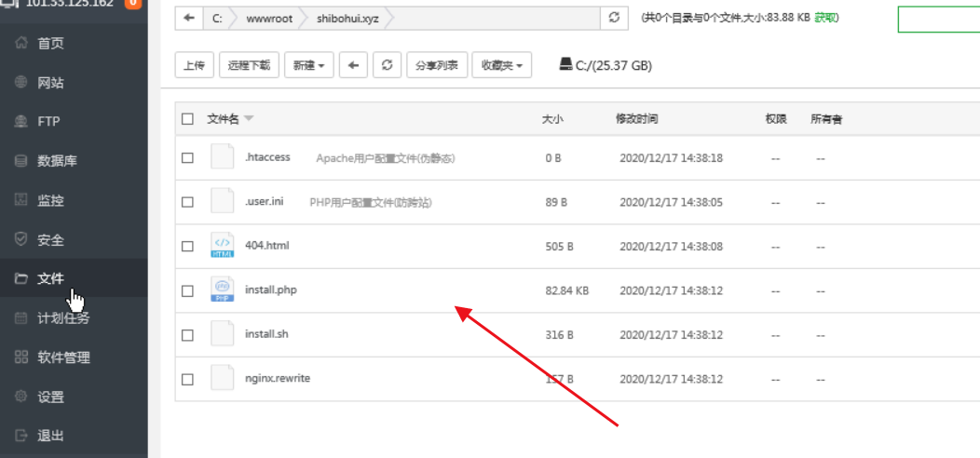Click the Apache用户配置文件 description text
The height and width of the screenshot is (458, 980).
[x=386, y=158]
